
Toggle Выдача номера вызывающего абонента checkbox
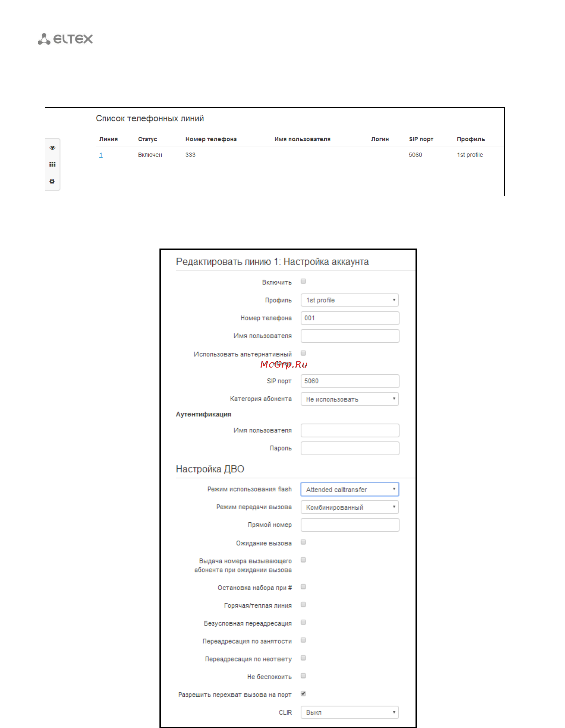pyautogui.click(x=303, y=560)
